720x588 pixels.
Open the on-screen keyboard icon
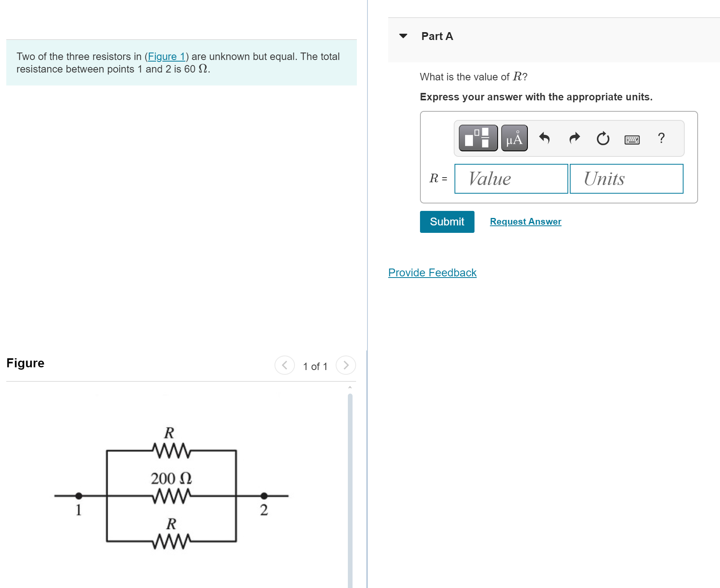(633, 139)
